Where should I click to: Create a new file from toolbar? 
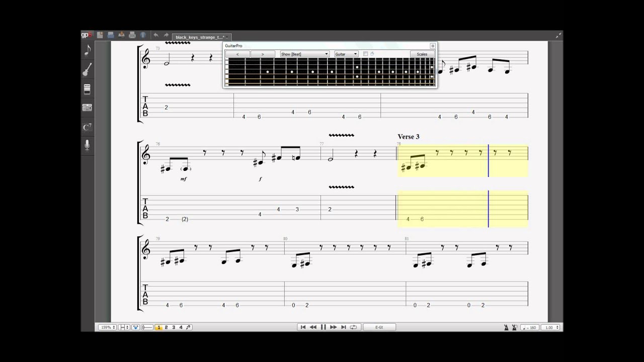point(100,35)
